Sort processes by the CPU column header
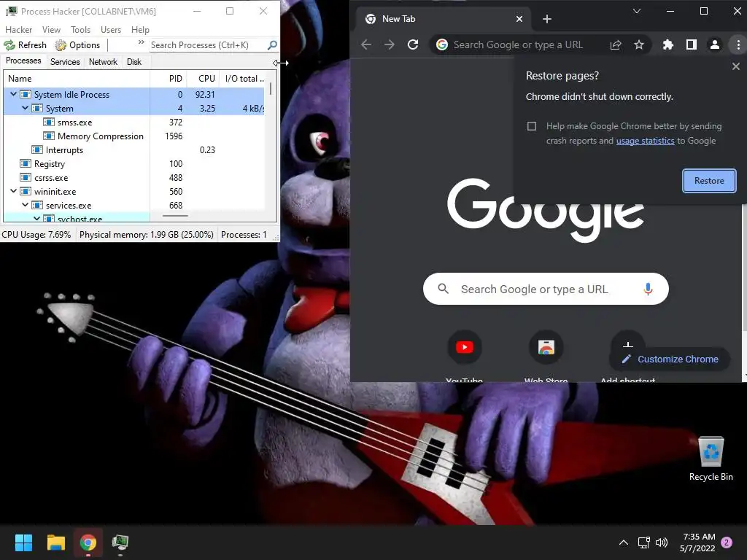Screen dimensions: 747x560 click(203, 79)
